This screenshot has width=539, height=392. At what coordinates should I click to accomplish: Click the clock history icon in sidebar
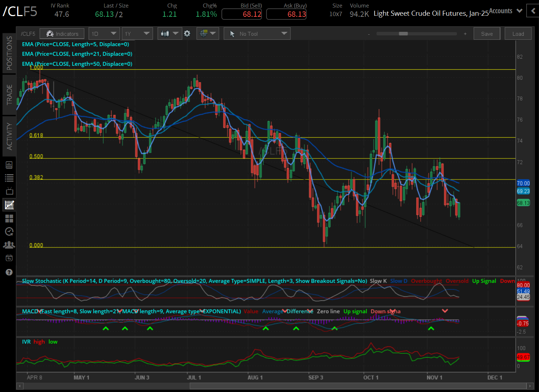tap(9, 231)
